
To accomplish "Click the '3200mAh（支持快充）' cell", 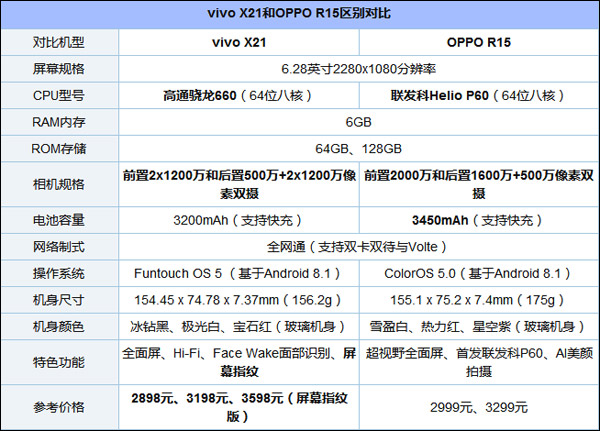I will (239, 220).
